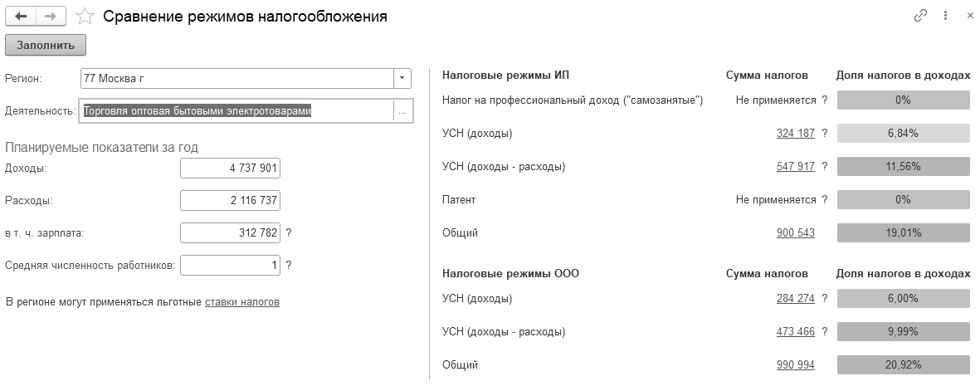Click the Расходы input field

[x=230, y=201]
